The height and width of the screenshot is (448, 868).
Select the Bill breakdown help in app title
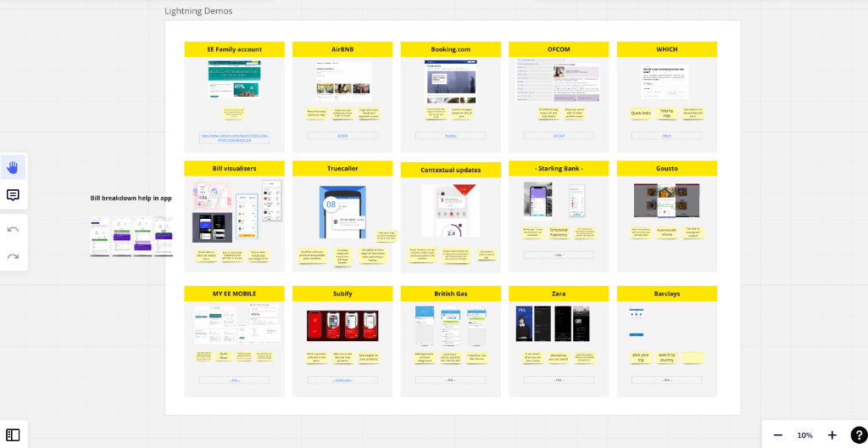click(131, 198)
